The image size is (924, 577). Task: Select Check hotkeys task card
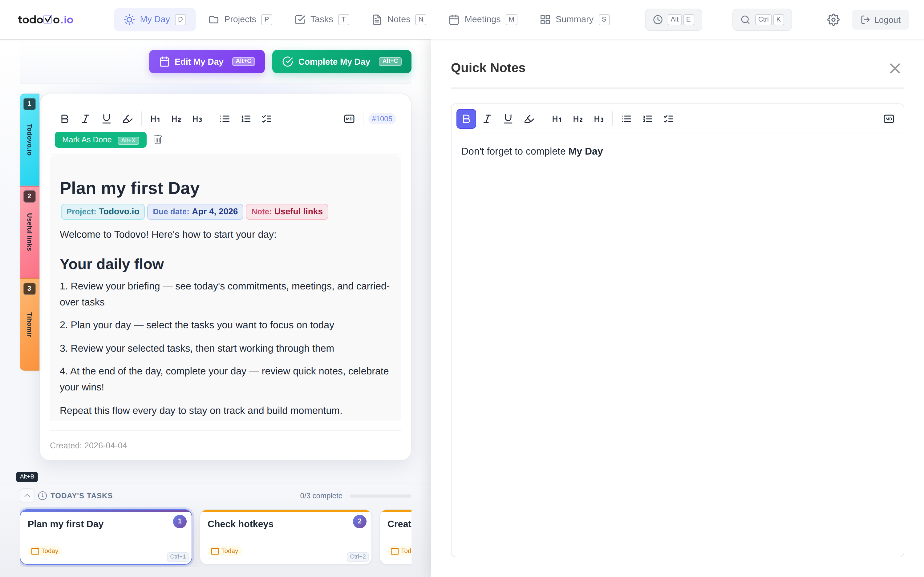(x=286, y=537)
